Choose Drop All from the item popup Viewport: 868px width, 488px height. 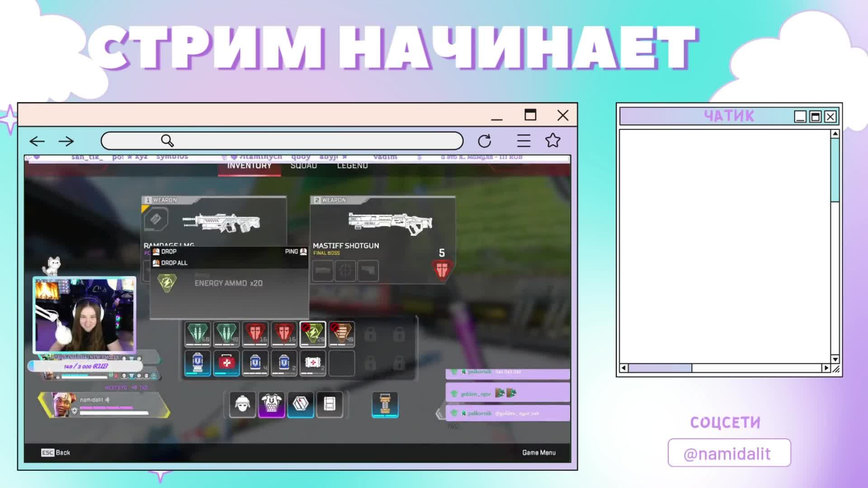[174, 263]
